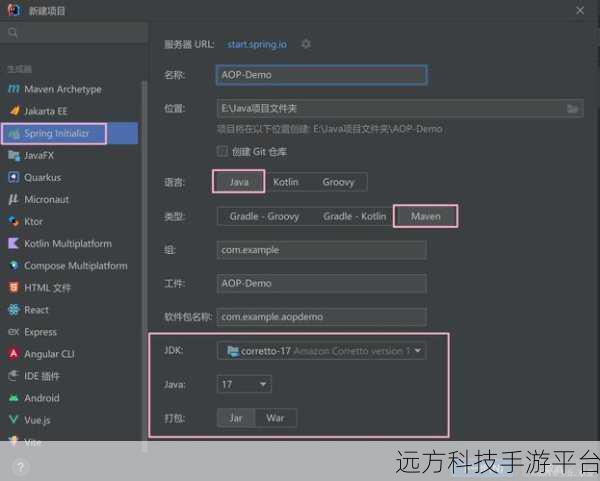Select Maven build type
This screenshot has height=481, width=600.
tap(426, 216)
